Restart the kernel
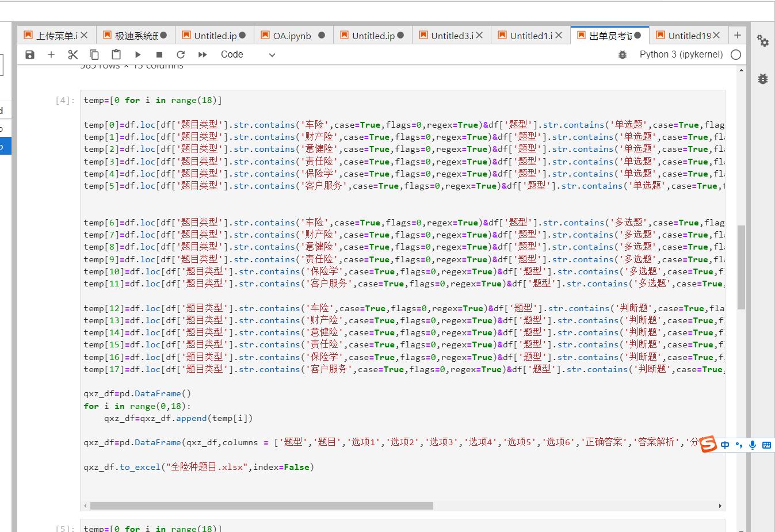Screen dimensions: 775x532 click(x=181, y=54)
